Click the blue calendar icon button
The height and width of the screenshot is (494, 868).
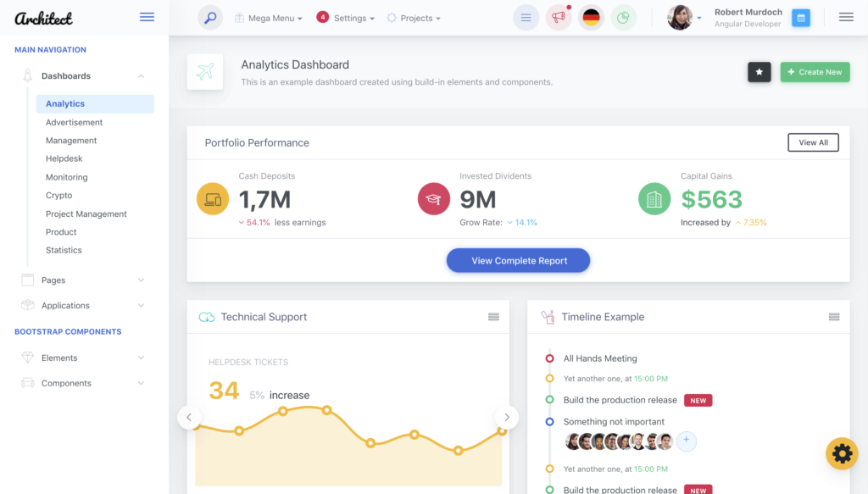800,18
